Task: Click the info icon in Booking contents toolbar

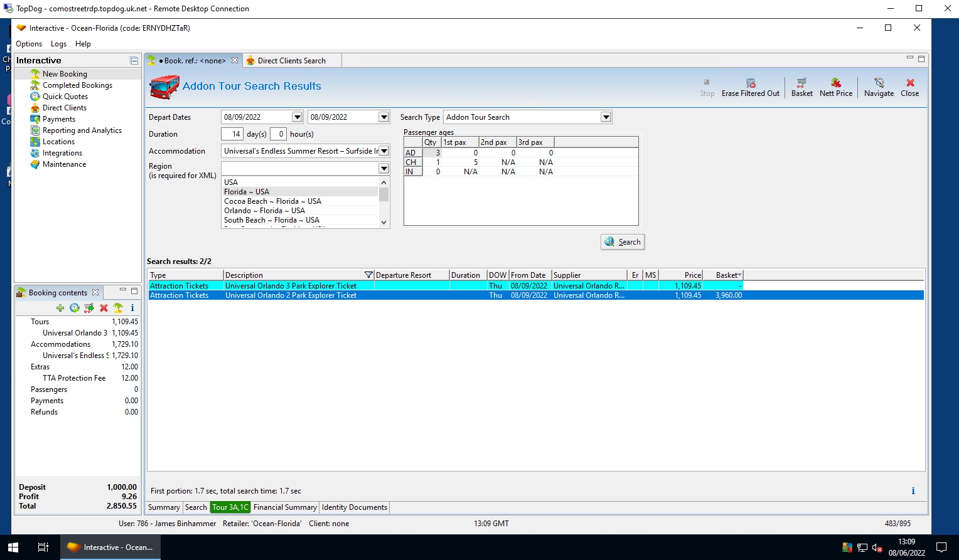Action: point(132,308)
